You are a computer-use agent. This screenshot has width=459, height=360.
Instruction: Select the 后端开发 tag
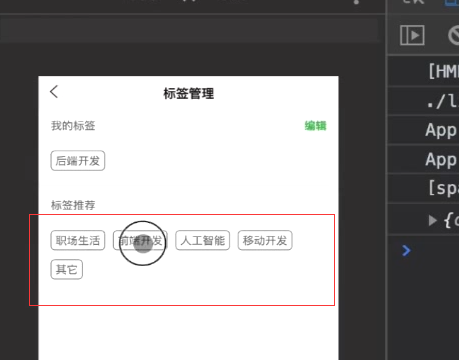coord(78,161)
